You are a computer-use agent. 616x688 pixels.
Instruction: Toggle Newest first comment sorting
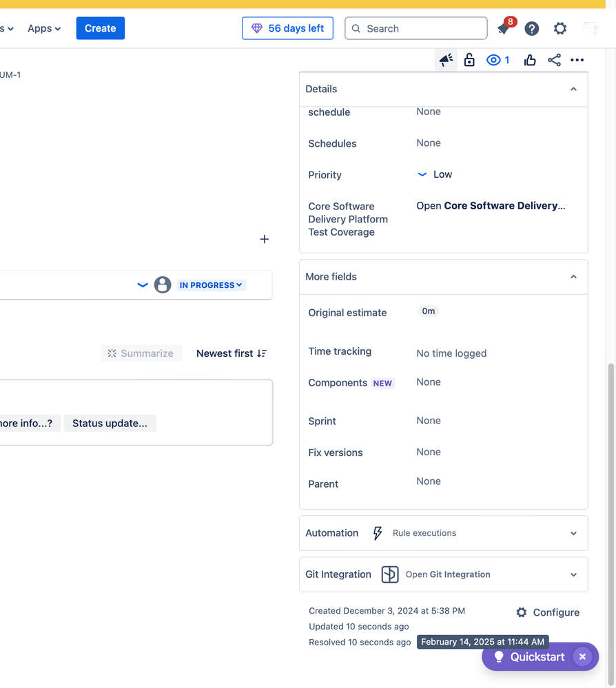[x=232, y=353]
